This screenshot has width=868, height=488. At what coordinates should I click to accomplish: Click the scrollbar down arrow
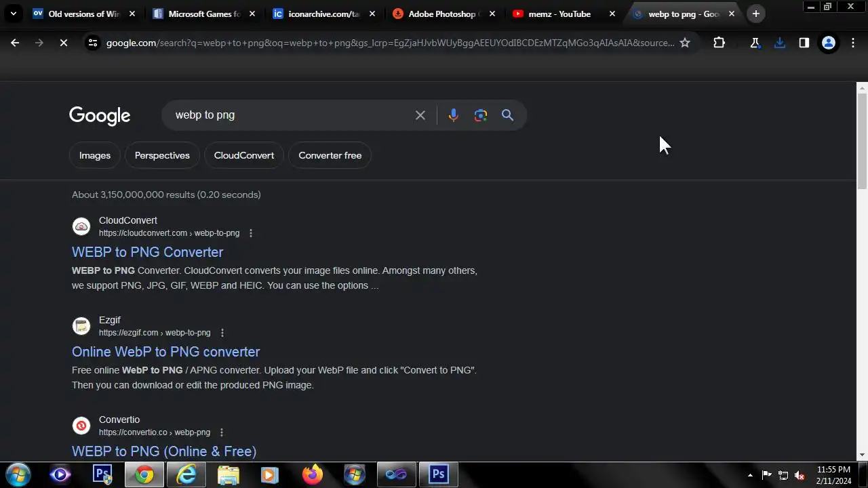(862, 455)
